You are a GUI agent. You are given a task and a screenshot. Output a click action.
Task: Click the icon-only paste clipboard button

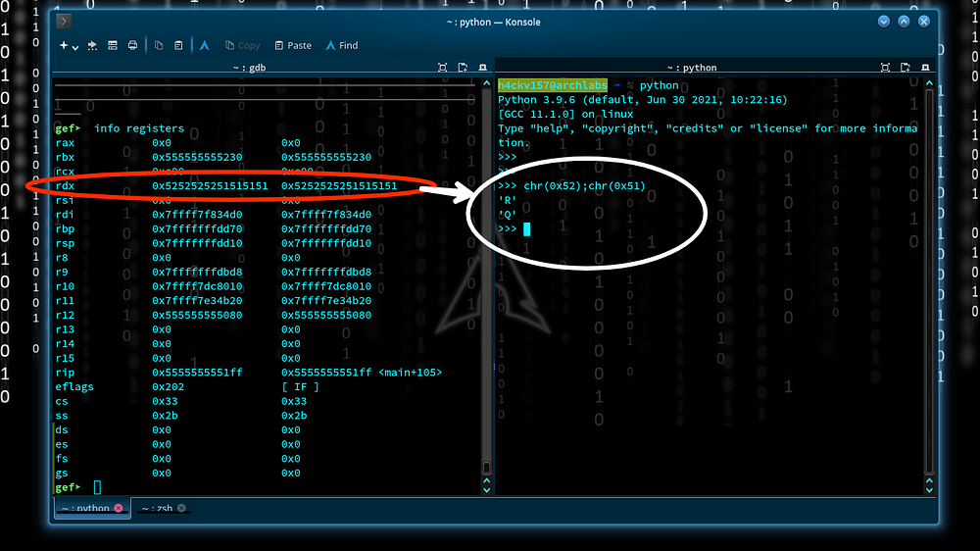178,46
